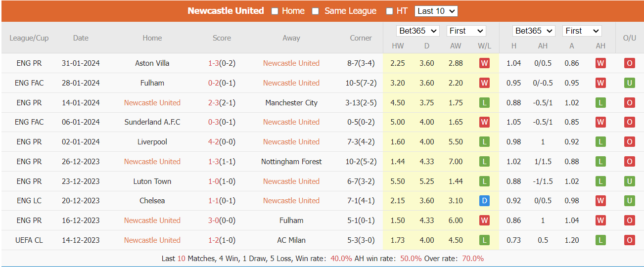Check the HT checkbox

pyautogui.click(x=389, y=11)
